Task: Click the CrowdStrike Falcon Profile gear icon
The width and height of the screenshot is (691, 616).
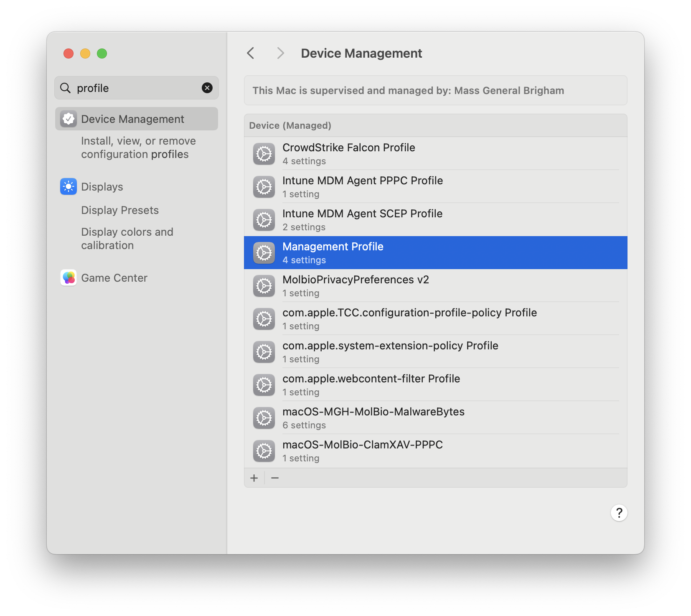Action: click(x=264, y=154)
